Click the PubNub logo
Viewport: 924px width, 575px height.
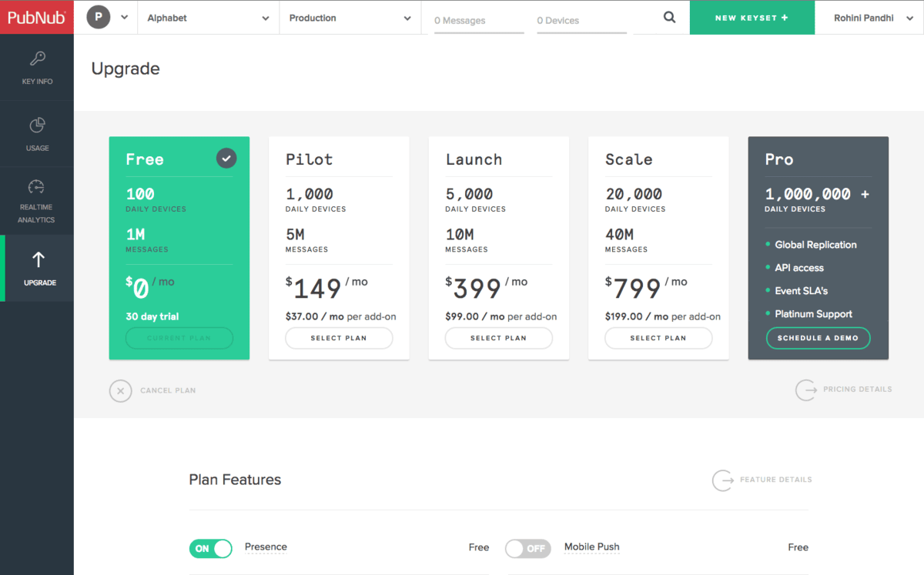pos(36,17)
